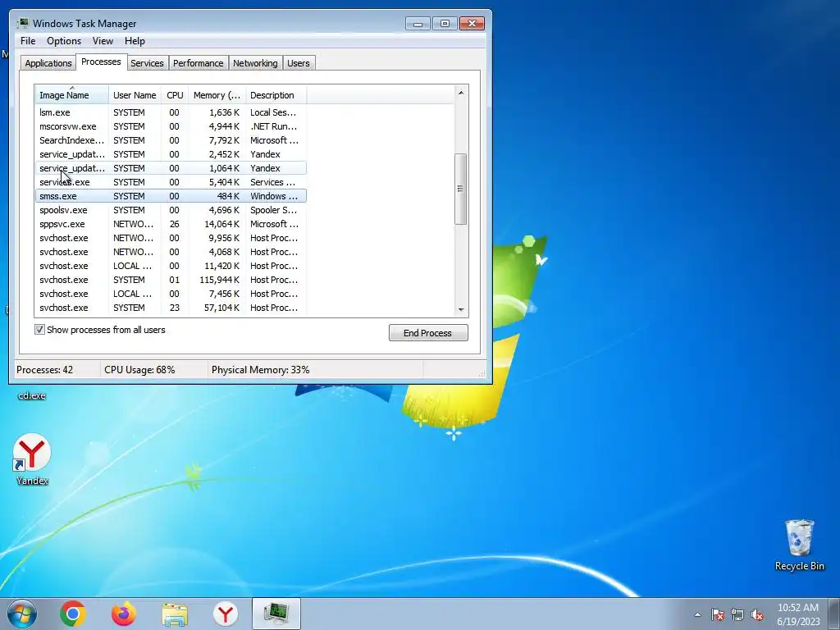The width and height of the screenshot is (840, 630).
Task: Click the network tray icon
Action: pyautogui.click(x=737, y=614)
